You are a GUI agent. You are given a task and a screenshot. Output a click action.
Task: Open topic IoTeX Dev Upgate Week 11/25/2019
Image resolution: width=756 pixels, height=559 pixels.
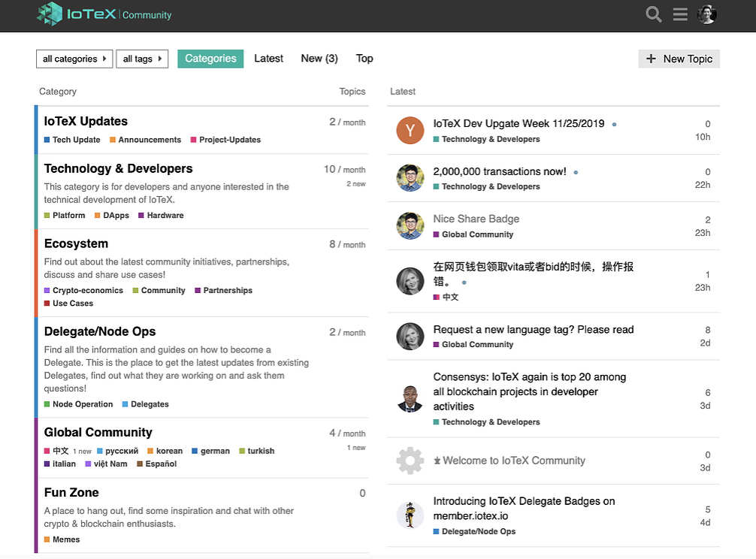519,124
